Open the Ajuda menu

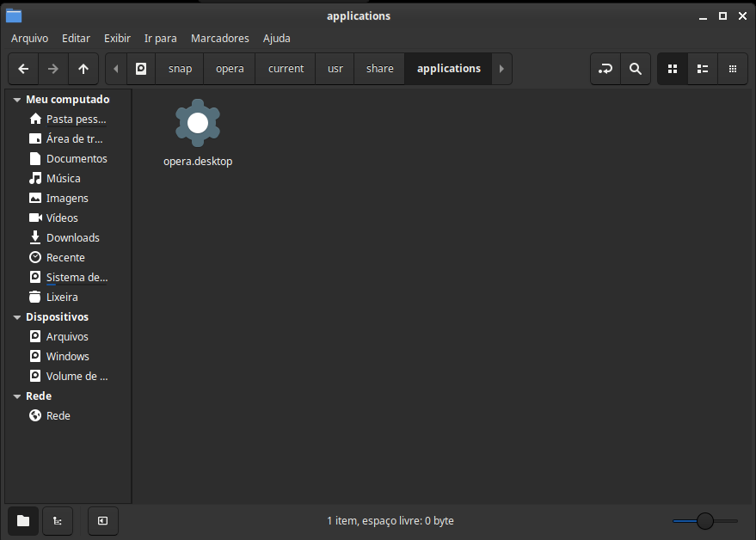(277, 39)
